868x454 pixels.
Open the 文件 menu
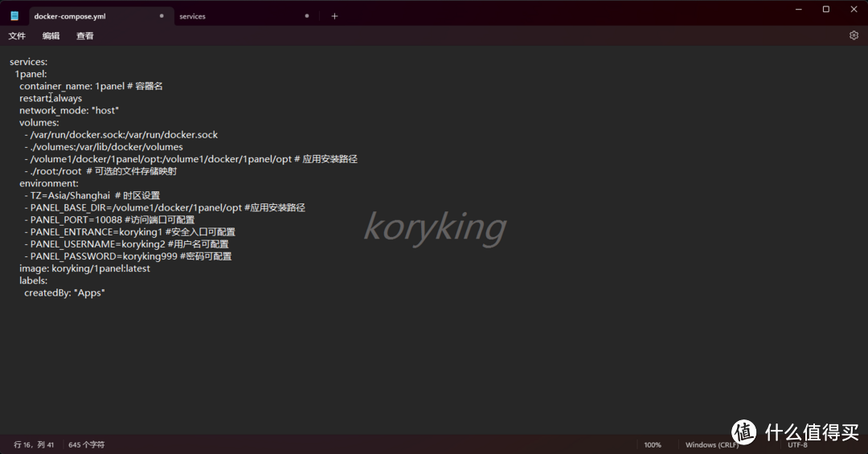pos(17,36)
